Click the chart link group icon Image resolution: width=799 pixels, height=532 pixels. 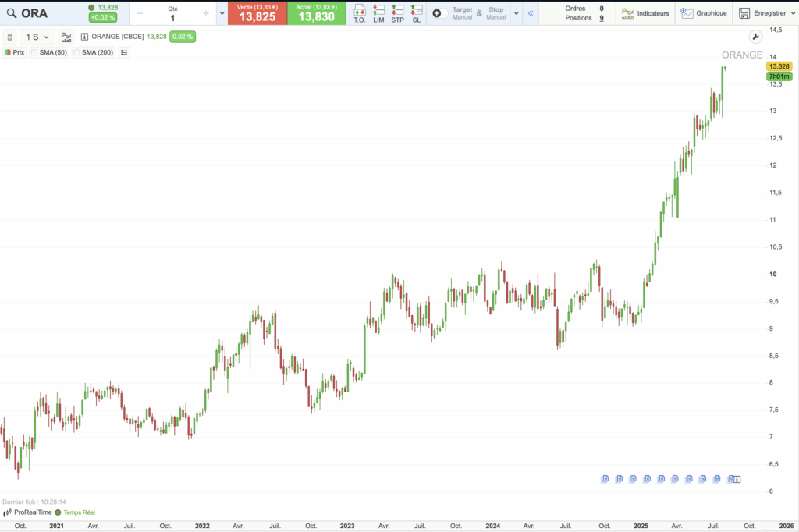pos(9,37)
